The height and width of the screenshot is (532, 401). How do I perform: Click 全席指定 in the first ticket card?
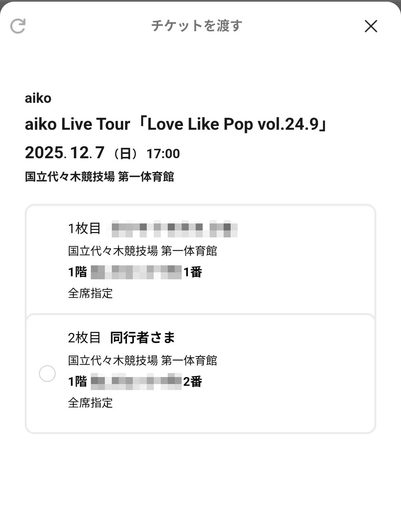click(90, 293)
